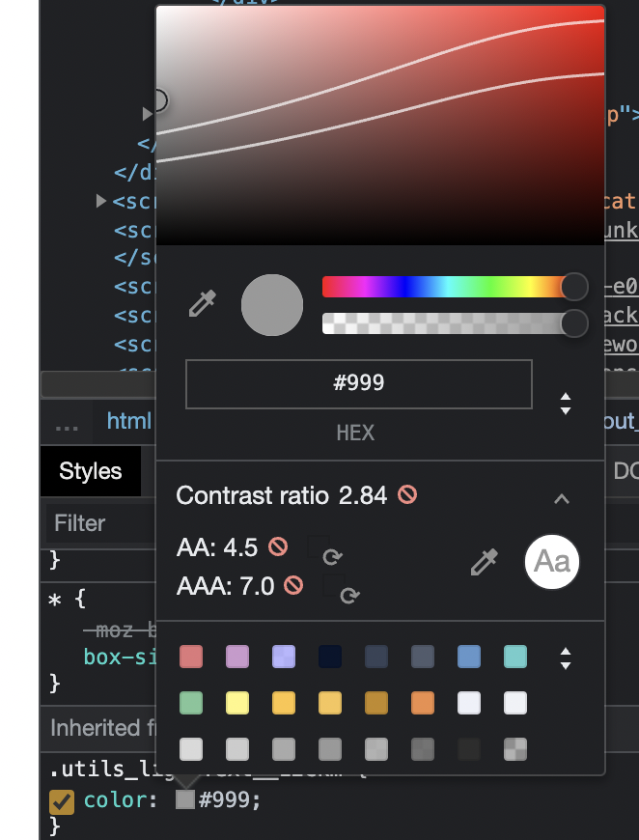The height and width of the screenshot is (840, 639).
Task: Click the HEX label below the color input
Action: pyautogui.click(x=355, y=433)
